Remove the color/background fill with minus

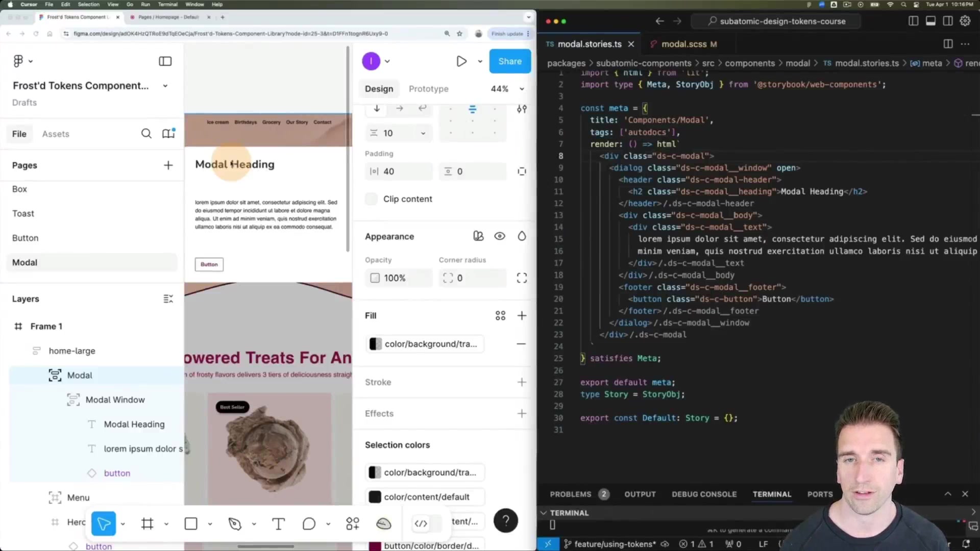coord(521,344)
